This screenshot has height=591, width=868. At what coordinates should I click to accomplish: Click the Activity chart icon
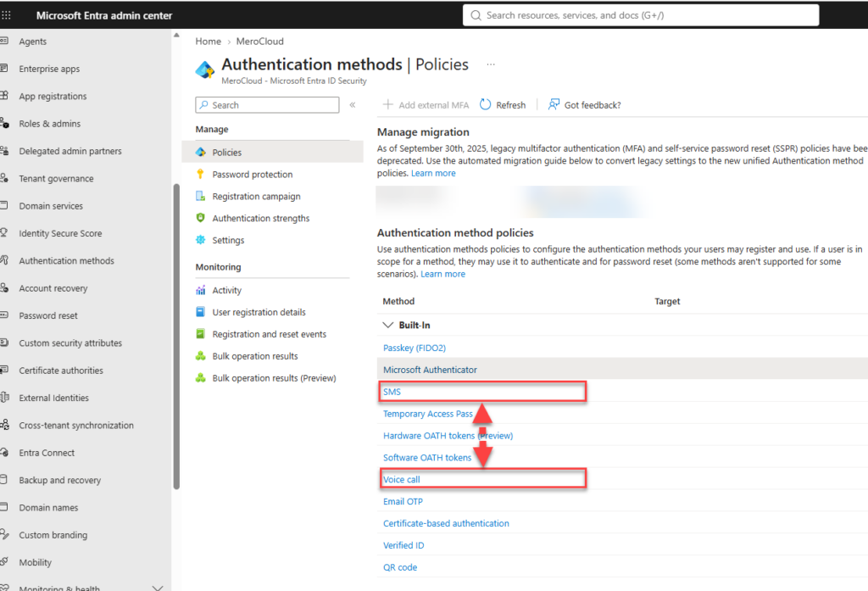pyautogui.click(x=200, y=290)
